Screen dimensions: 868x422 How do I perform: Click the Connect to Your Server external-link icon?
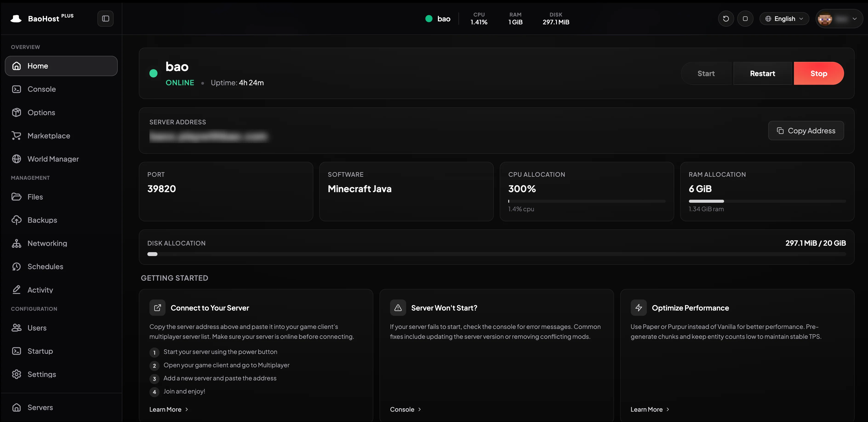coord(157,308)
